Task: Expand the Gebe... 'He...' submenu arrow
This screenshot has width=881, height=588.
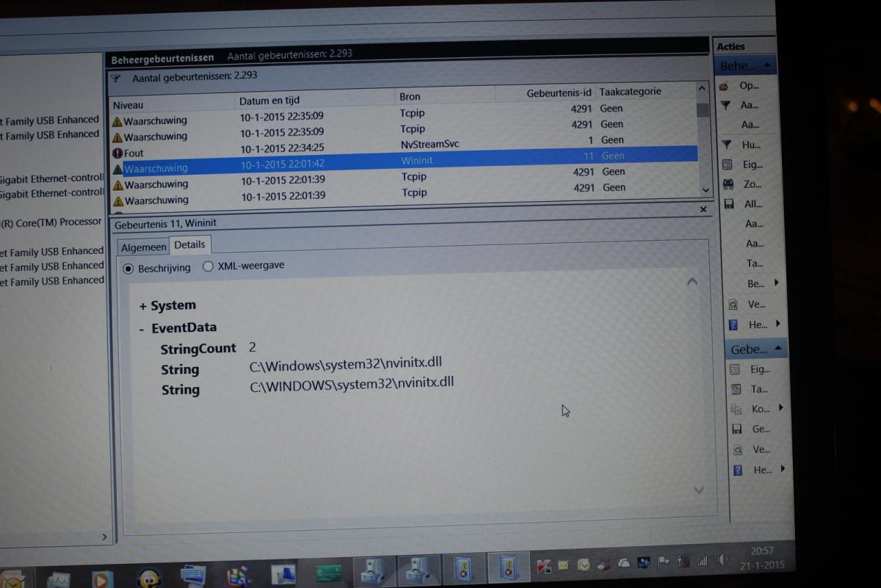Action: pyautogui.click(x=783, y=468)
